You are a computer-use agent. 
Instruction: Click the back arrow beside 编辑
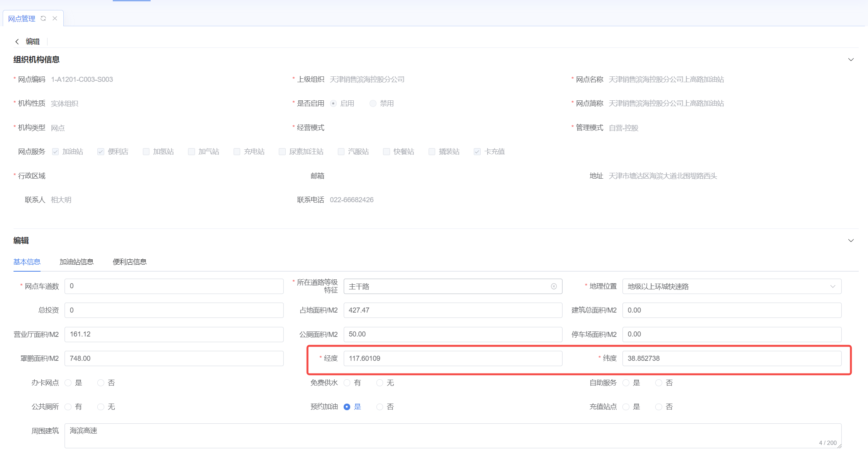(x=17, y=42)
